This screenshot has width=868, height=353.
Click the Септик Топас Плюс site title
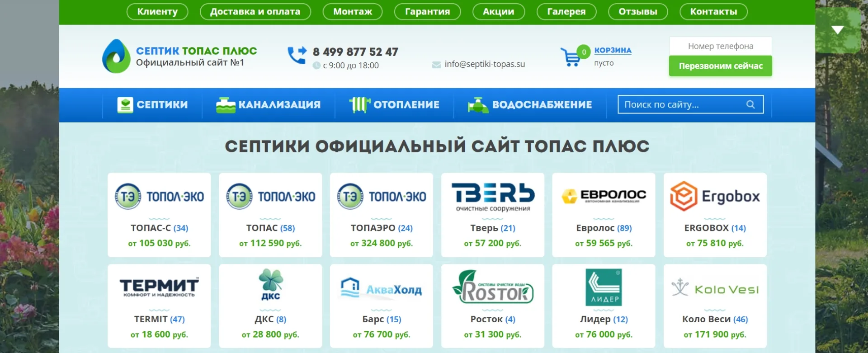coord(196,51)
